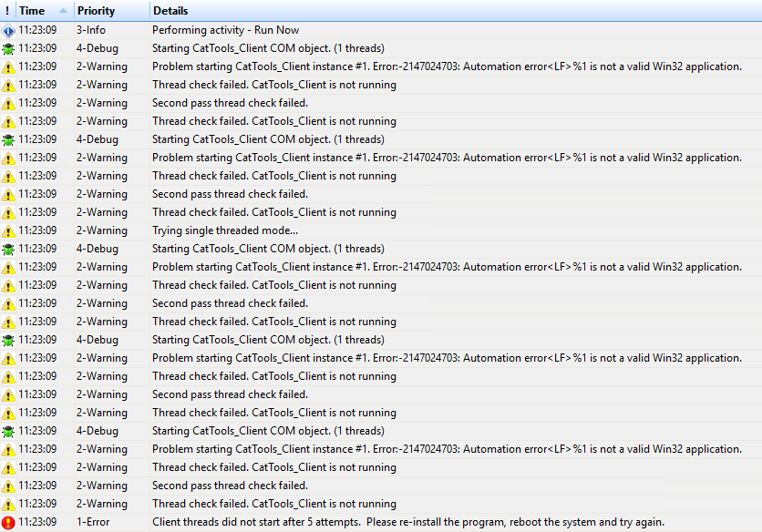Select 'Performing activity - Run Now' entry
This screenshot has width=762, height=532.
pyautogui.click(x=225, y=30)
